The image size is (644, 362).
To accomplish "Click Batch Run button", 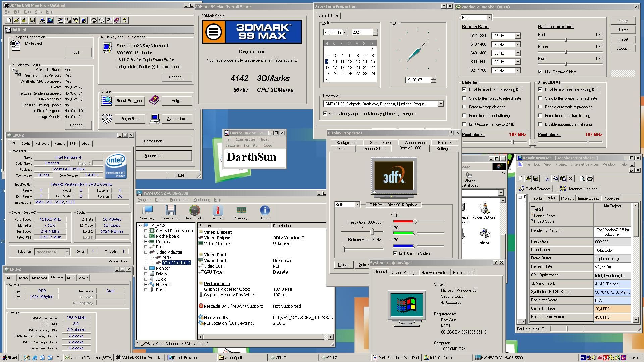I will point(130,119).
